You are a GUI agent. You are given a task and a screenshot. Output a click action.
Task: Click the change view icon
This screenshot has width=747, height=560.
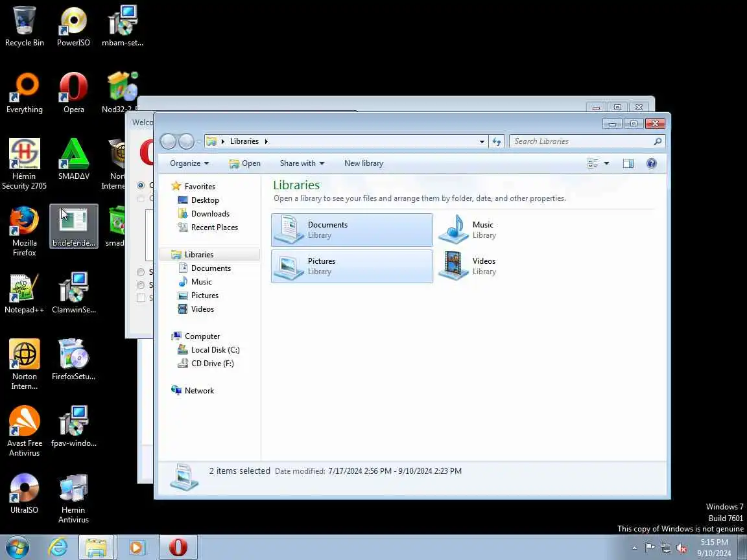point(593,163)
